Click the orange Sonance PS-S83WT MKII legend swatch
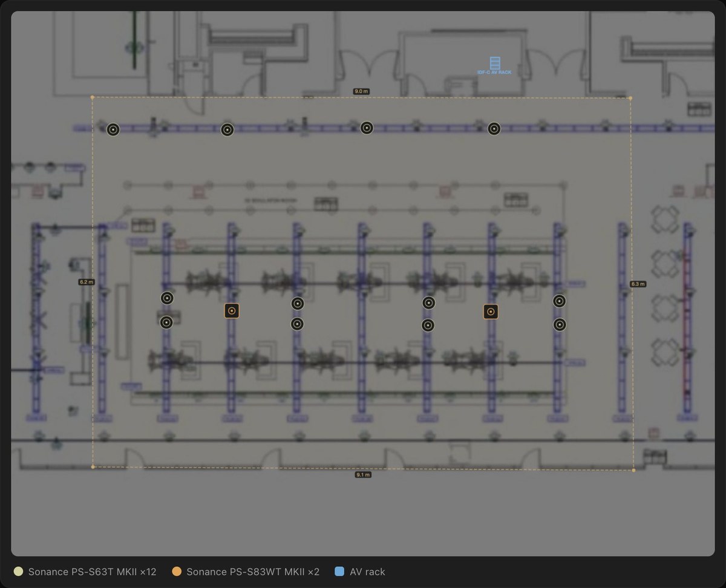Image resolution: width=726 pixels, height=588 pixels. coord(177,572)
